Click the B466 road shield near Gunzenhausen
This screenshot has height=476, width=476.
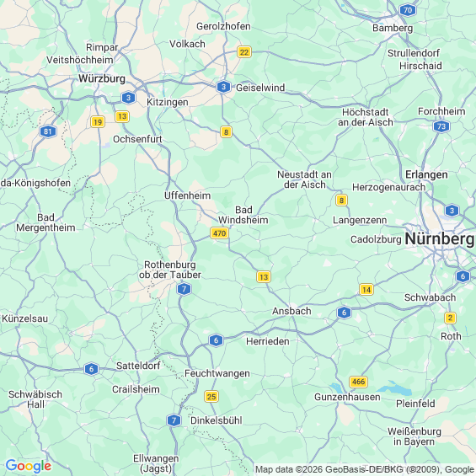point(359,382)
